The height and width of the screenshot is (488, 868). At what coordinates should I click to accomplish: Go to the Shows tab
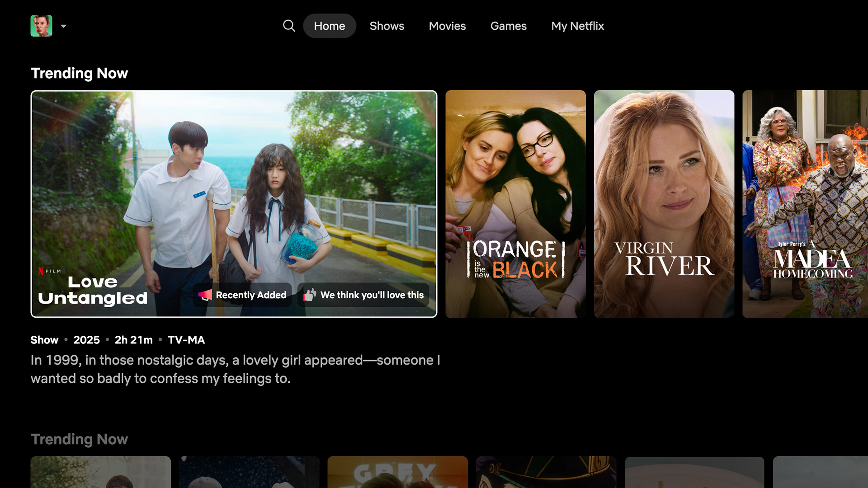[x=387, y=26]
